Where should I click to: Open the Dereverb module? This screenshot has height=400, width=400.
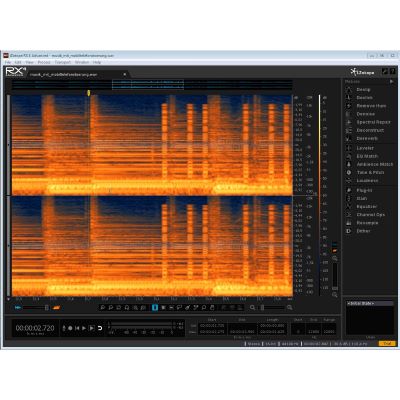point(367,138)
